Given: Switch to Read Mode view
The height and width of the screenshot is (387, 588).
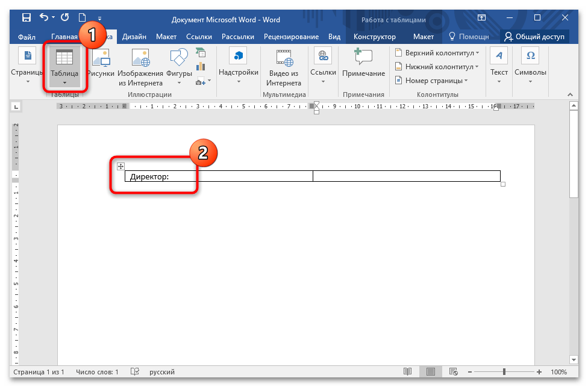Looking at the screenshot, I should coord(408,371).
